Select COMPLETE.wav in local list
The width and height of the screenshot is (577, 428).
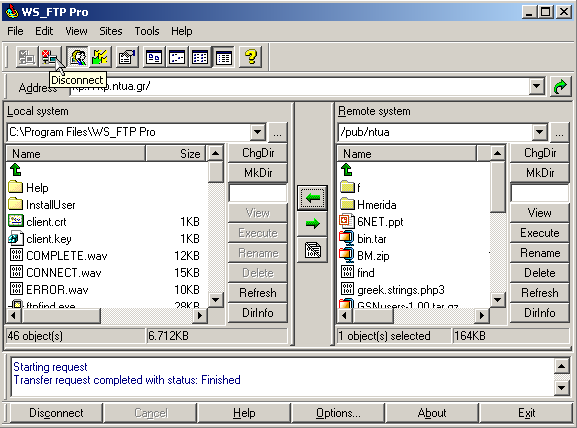67,256
